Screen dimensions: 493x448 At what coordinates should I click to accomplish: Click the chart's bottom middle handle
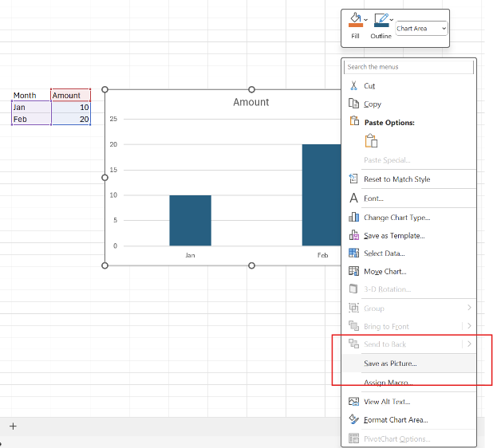251,265
